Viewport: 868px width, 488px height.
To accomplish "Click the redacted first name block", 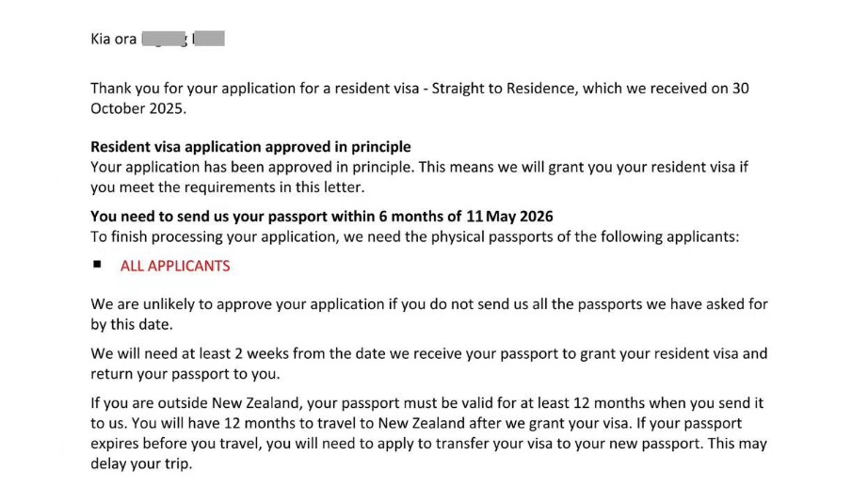I will [164, 39].
